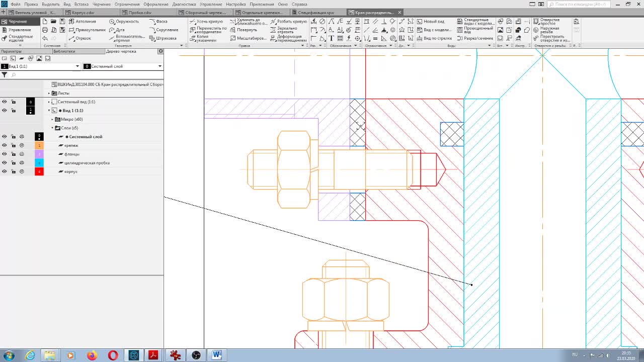Click Вид по стрелке button
644x362 pixels.
tap(434, 38)
